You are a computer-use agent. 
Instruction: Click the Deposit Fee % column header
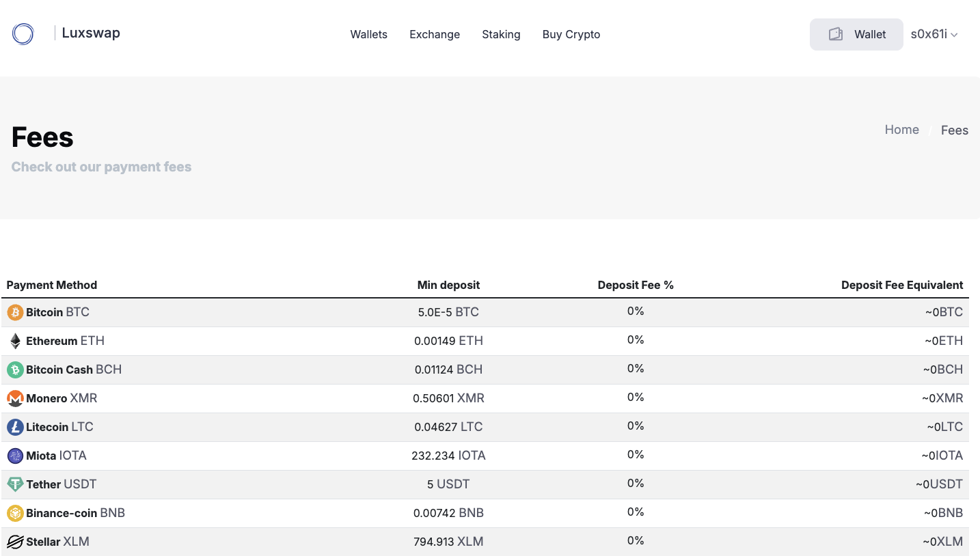click(x=636, y=285)
